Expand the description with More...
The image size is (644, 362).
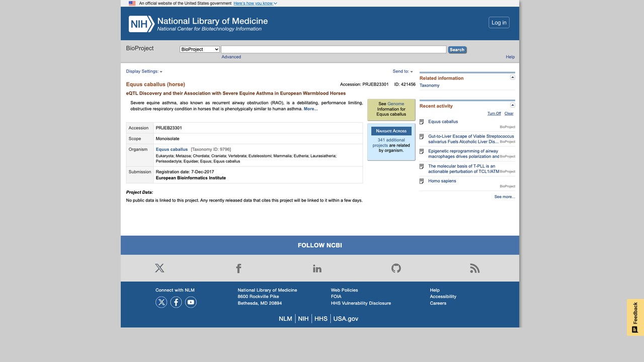click(x=310, y=109)
